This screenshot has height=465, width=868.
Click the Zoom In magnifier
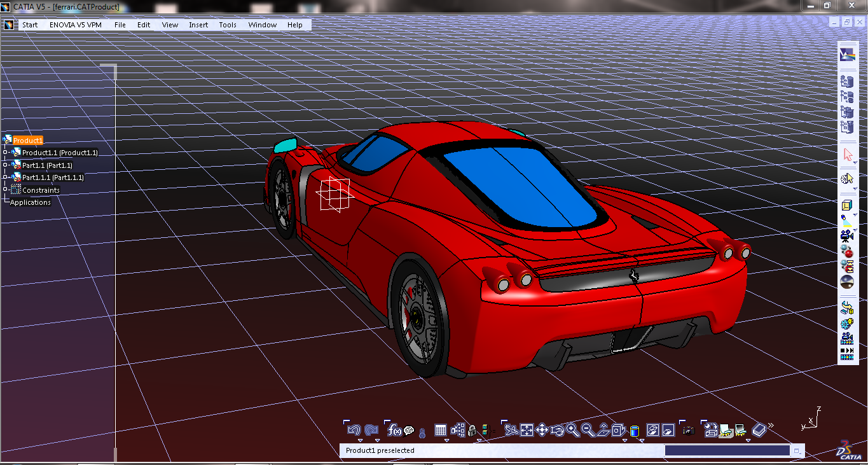[x=573, y=431]
